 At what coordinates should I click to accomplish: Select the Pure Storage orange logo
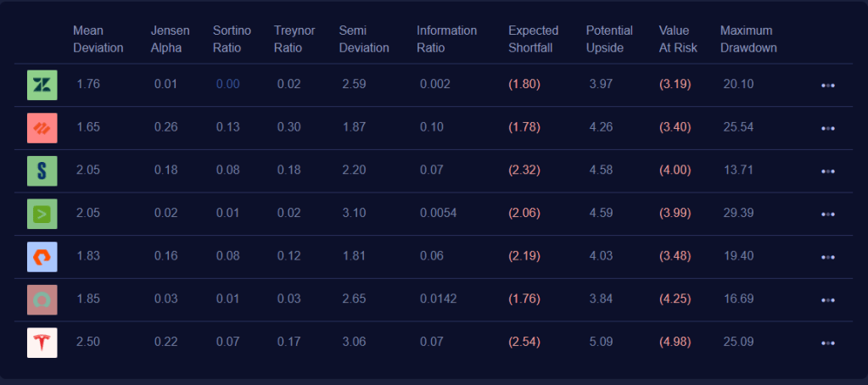coord(42,257)
